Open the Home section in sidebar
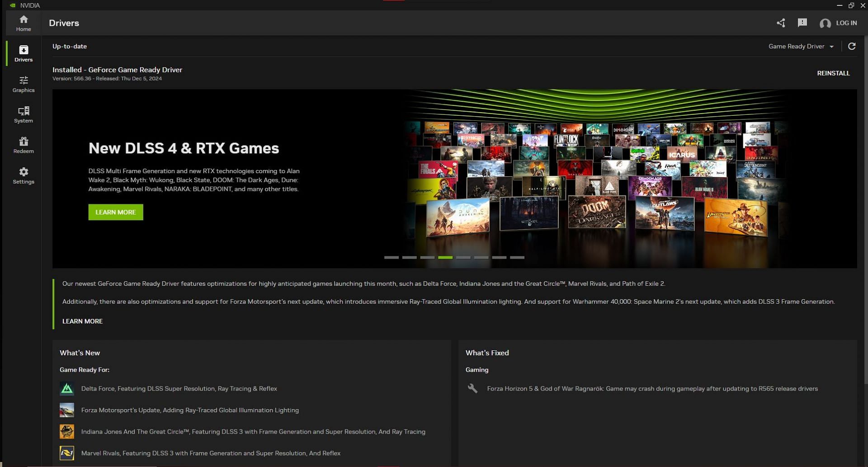Image resolution: width=868 pixels, height=467 pixels. click(24, 23)
